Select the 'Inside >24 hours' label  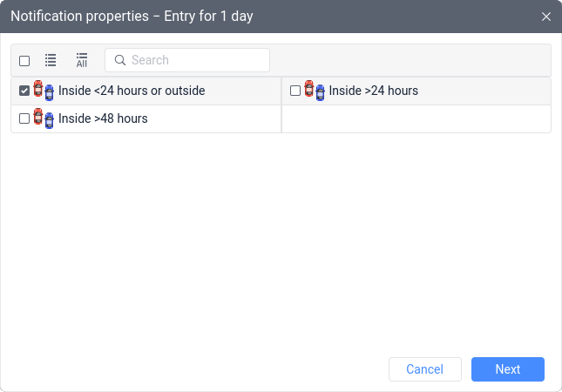[x=373, y=91]
